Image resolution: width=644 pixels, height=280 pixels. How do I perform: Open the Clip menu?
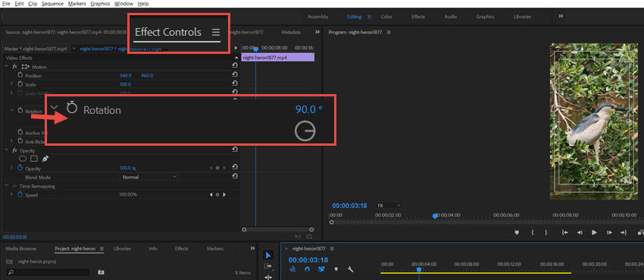33,4
